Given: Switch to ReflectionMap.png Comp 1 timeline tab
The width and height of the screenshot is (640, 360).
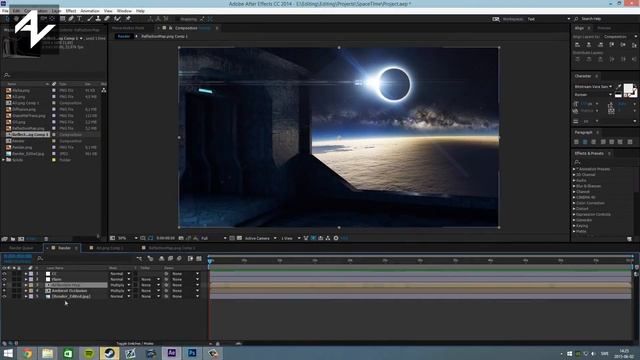Looking at the screenshot, I should 171,248.
